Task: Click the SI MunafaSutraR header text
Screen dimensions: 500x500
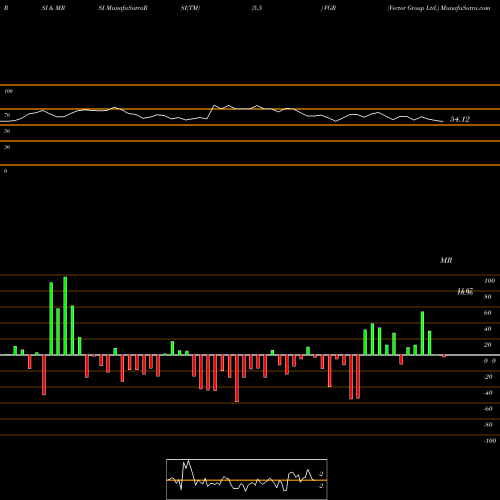Action: click(123, 8)
